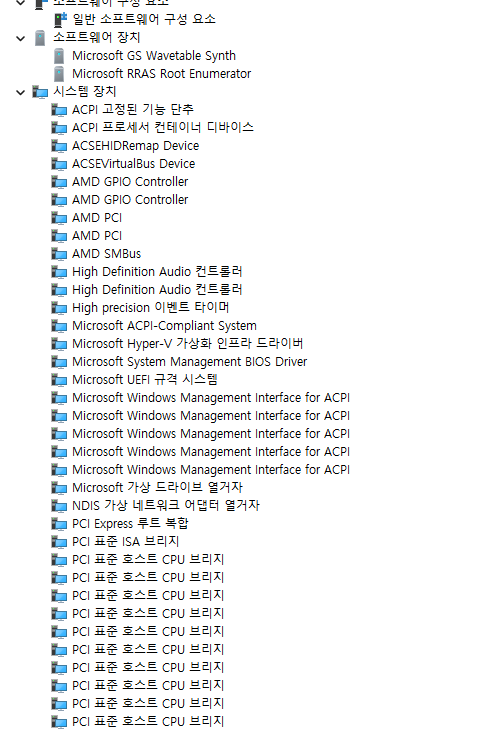Click the AMD SMBus device icon
The height and width of the screenshot is (732, 484).
59,254
